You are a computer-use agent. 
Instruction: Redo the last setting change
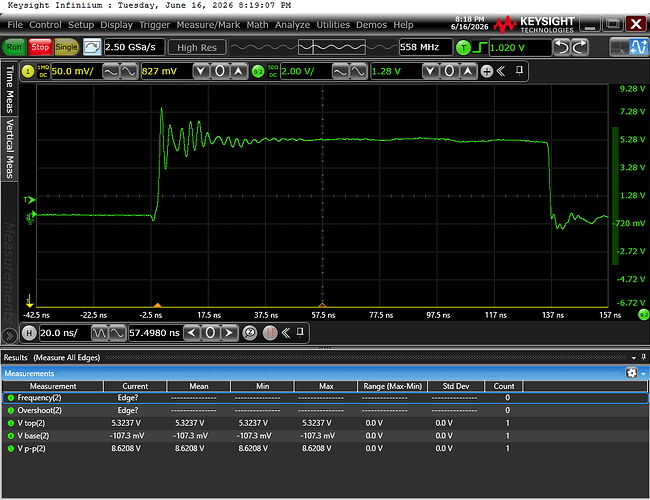(x=580, y=47)
